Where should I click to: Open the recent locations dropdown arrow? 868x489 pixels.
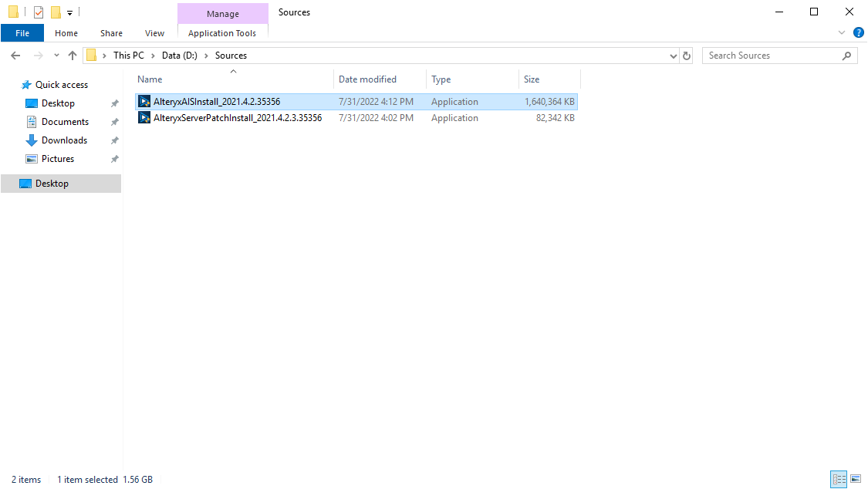(56, 55)
